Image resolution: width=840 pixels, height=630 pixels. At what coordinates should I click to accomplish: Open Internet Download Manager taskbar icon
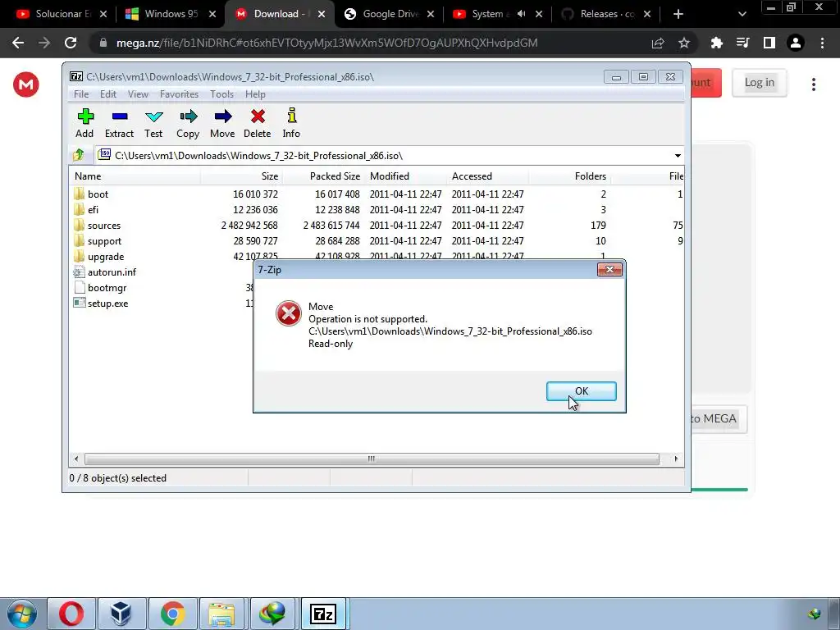(272, 614)
